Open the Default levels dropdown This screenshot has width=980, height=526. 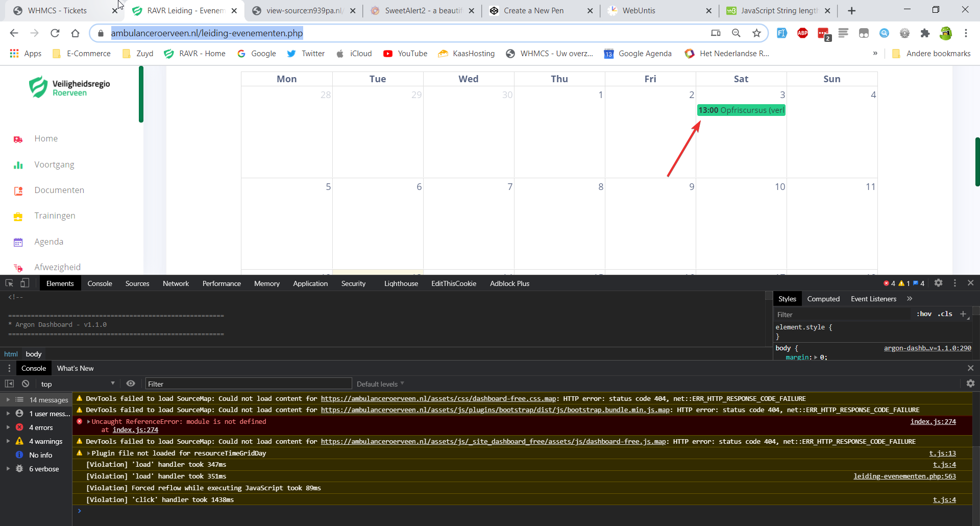[x=380, y=384]
